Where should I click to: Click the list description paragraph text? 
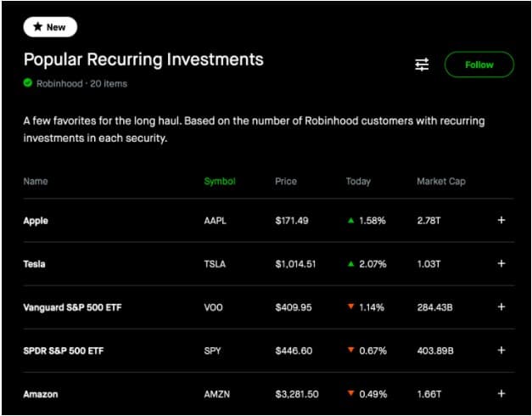click(255, 130)
